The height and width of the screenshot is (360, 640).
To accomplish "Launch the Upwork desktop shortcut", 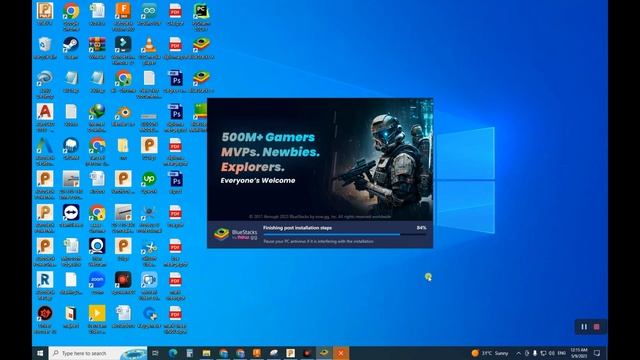I will point(149,182).
